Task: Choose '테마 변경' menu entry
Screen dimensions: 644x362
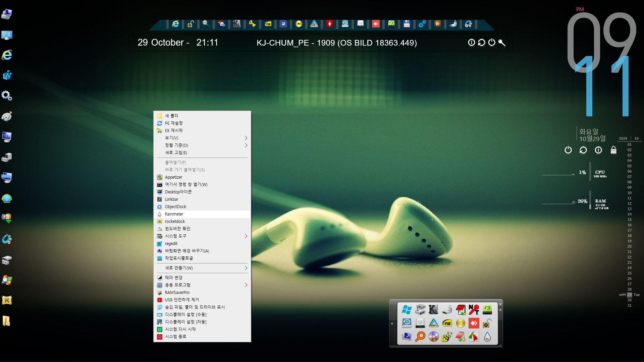Action: click(202, 278)
